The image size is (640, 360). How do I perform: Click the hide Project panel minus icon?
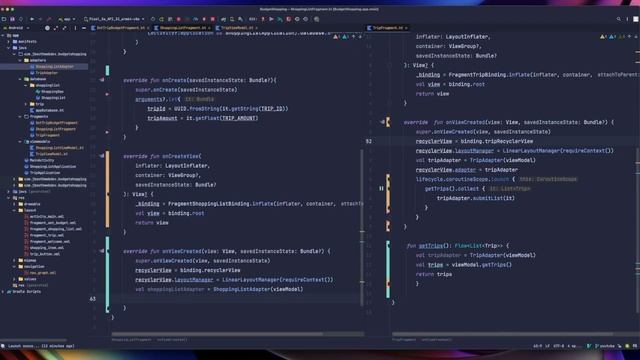coord(84,28)
